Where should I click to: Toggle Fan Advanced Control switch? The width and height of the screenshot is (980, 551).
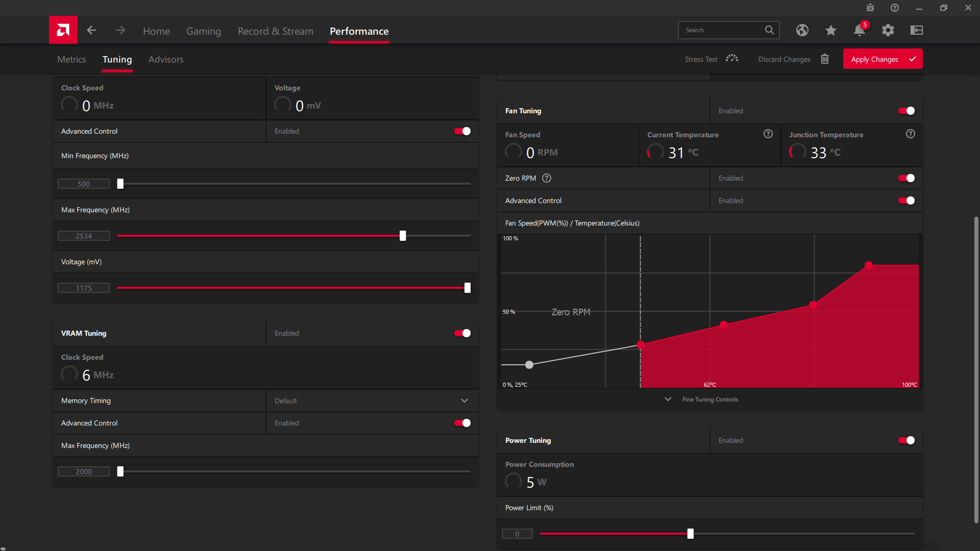click(x=906, y=201)
